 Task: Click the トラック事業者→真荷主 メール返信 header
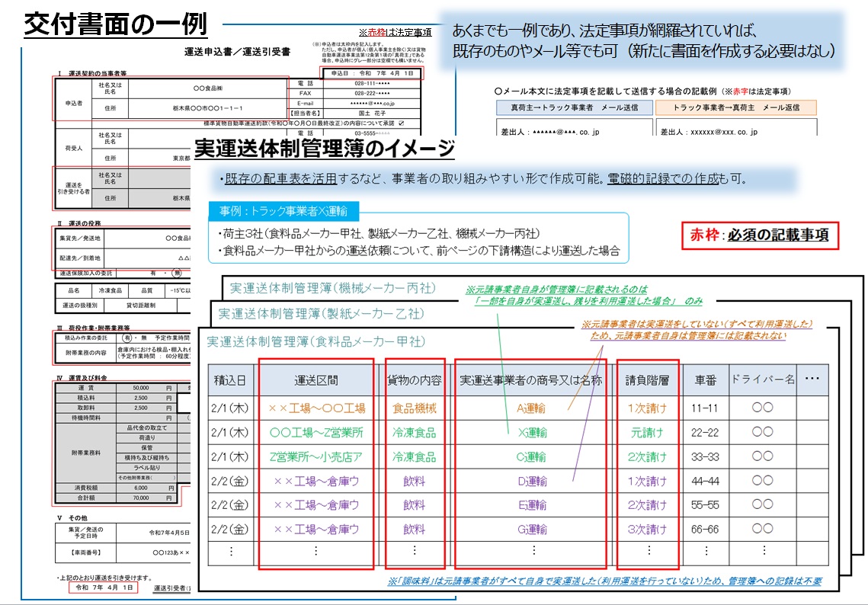tap(736, 107)
